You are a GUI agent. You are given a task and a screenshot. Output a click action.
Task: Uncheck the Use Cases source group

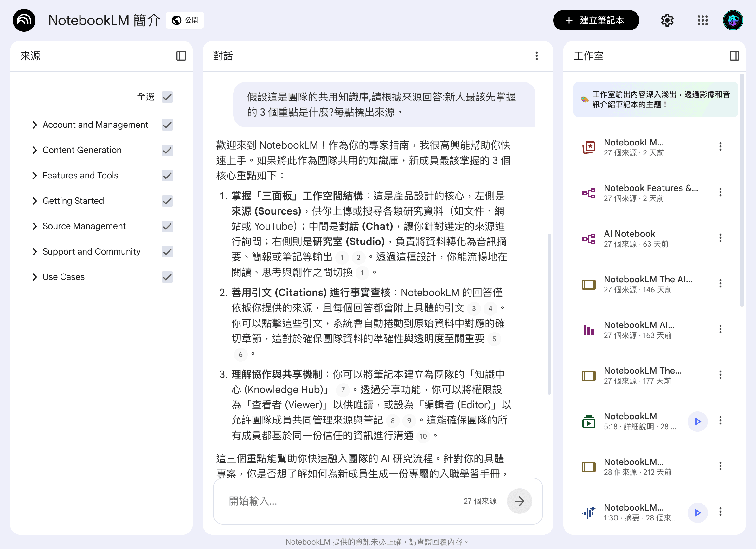click(167, 277)
